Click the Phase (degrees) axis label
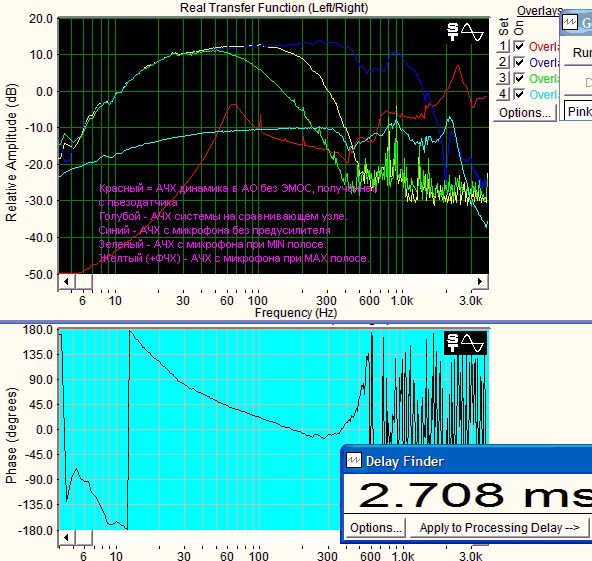The height and width of the screenshot is (561, 592). pyautogui.click(x=11, y=435)
